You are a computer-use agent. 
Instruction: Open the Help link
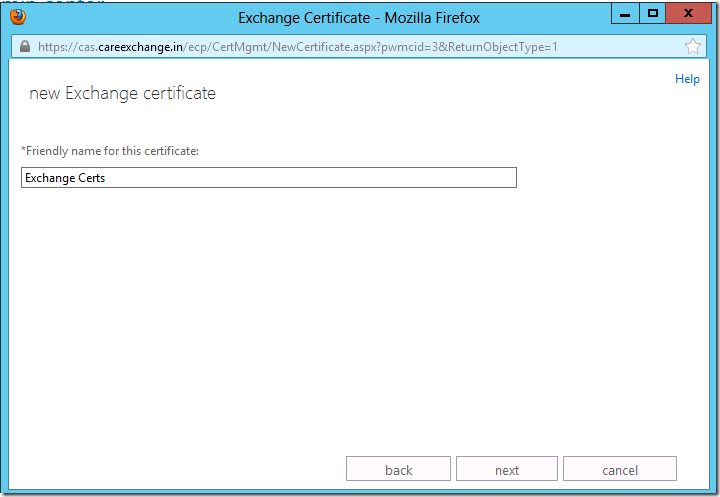pos(687,79)
